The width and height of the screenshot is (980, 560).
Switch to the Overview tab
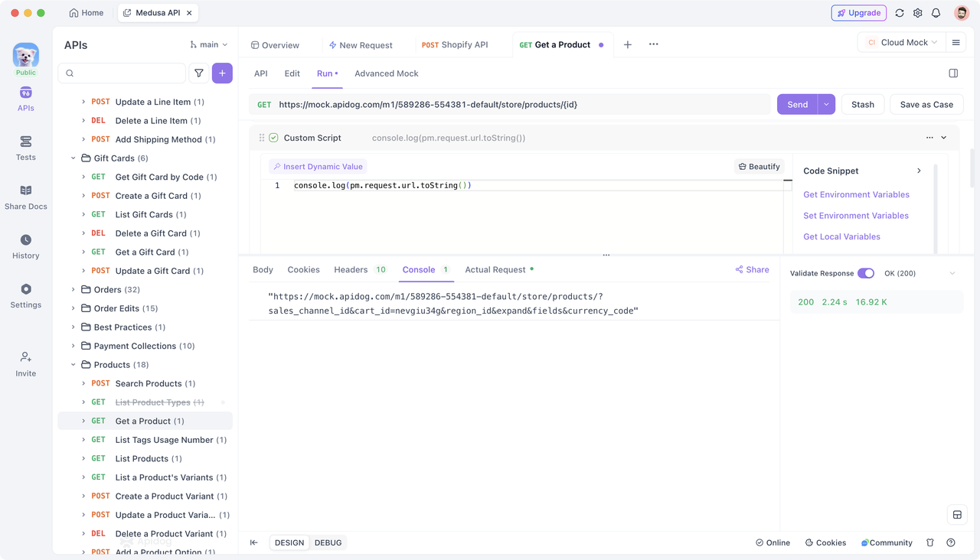pyautogui.click(x=275, y=45)
